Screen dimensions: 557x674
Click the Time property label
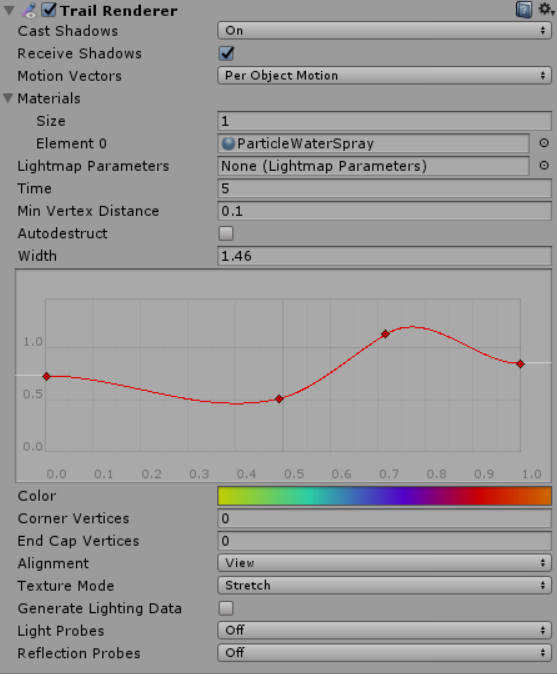[x=34, y=189]
